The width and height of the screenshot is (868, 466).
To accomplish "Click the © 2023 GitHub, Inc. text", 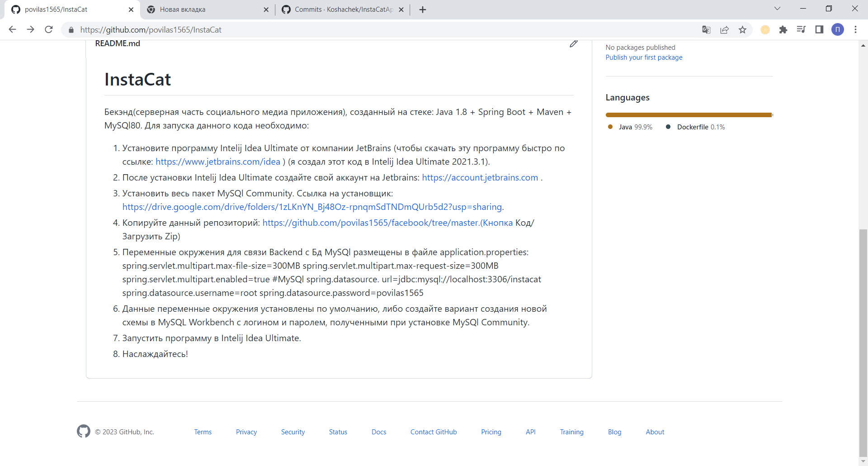I will click(x=125, y=432).
